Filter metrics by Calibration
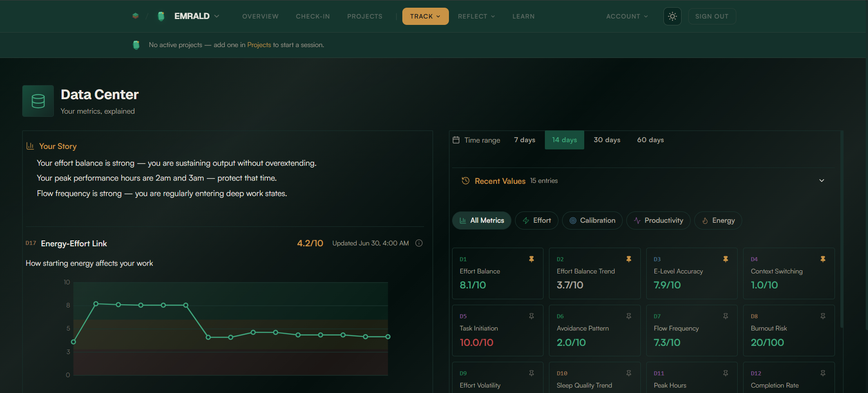Image resolution: width=868 pixels, height=393 pixels. 592,220
